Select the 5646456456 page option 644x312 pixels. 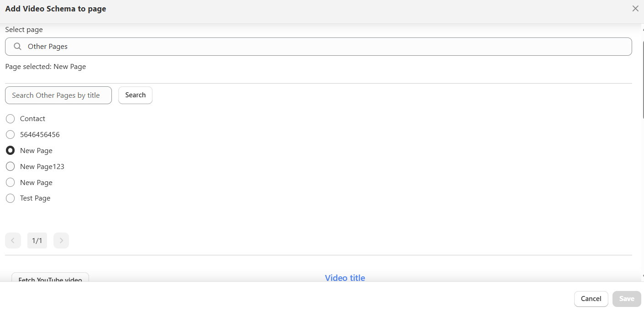click(x=10, y=134)
